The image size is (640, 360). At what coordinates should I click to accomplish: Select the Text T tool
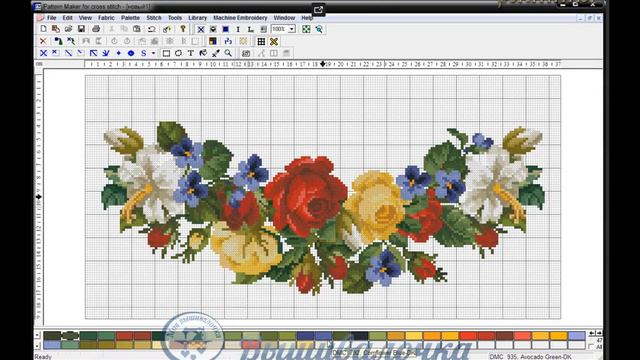(x=191, y=53)
